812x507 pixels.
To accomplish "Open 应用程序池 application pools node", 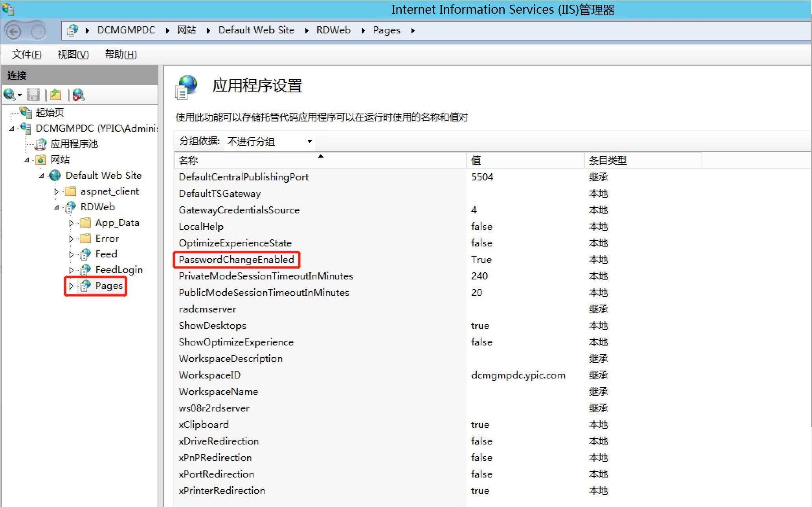I will (73, 144).
